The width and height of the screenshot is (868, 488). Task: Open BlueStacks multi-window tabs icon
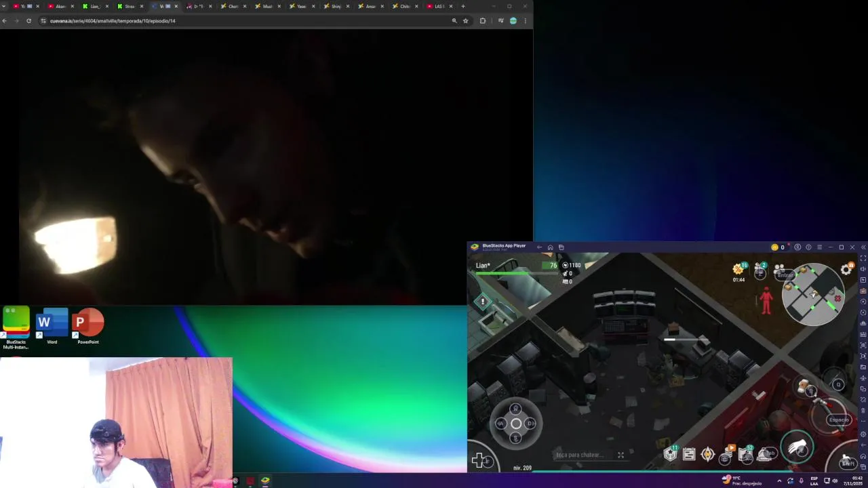pos(561,247)
